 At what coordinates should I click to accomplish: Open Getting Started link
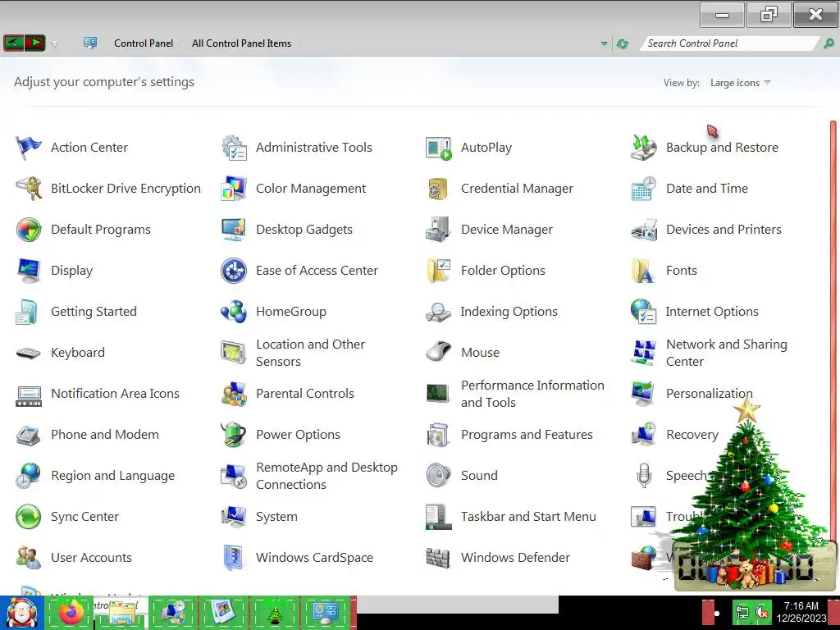[94, 312]
